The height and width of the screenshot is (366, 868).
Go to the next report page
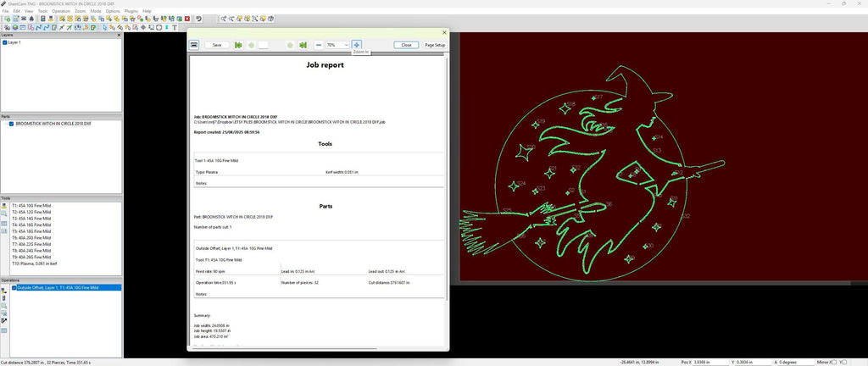pos(290,45)
